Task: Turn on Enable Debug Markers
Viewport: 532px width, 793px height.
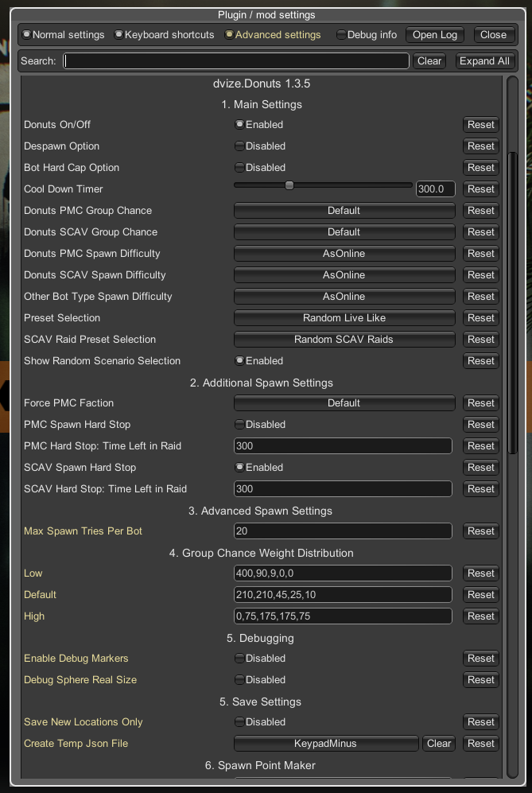Action: point(239,659)
